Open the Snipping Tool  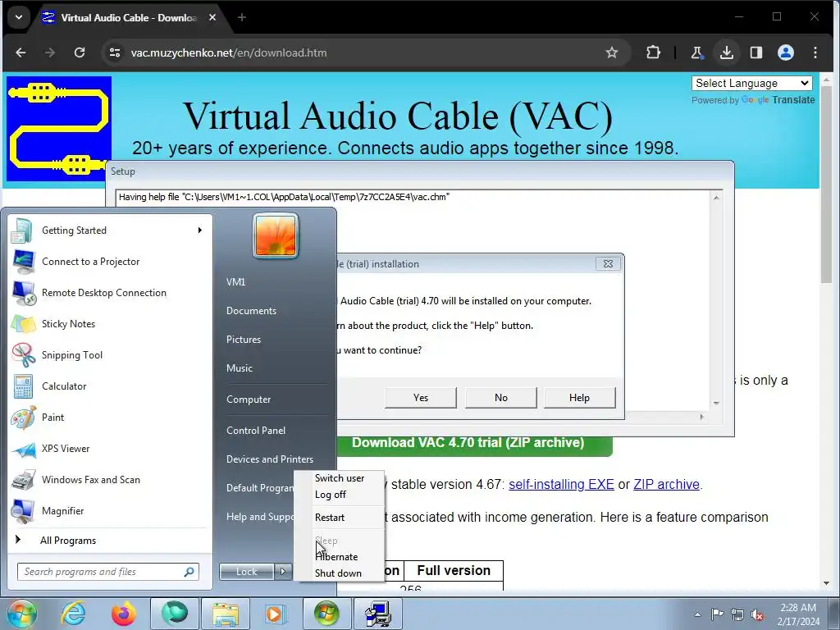point(110,354)
